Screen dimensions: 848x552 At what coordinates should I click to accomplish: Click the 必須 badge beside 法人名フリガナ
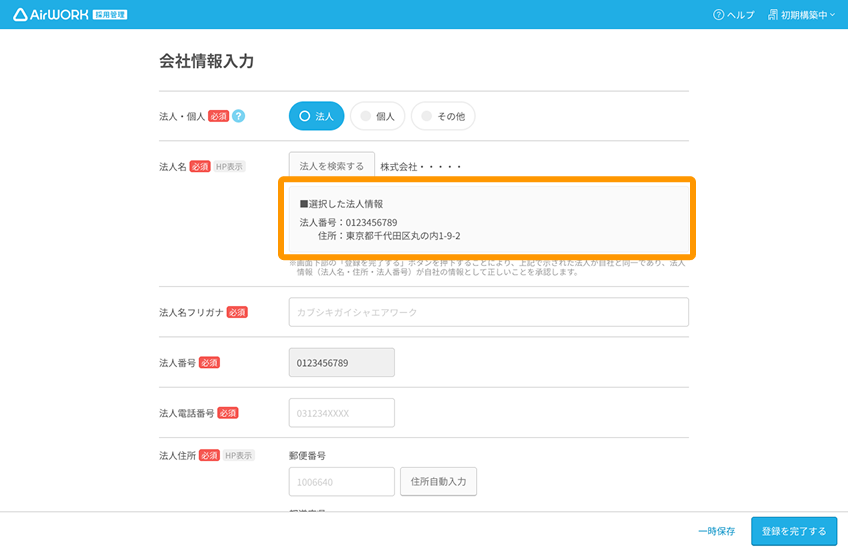coord(237,312)
